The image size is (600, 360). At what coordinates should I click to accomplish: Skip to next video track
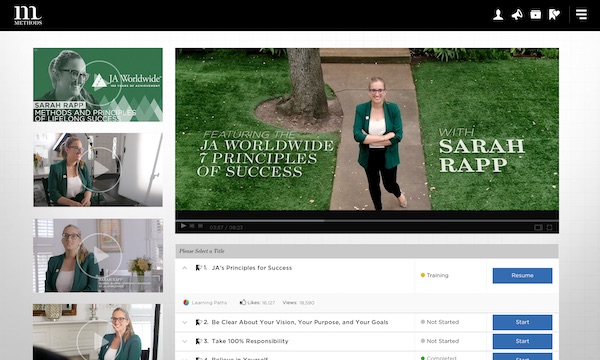(200, 226)
